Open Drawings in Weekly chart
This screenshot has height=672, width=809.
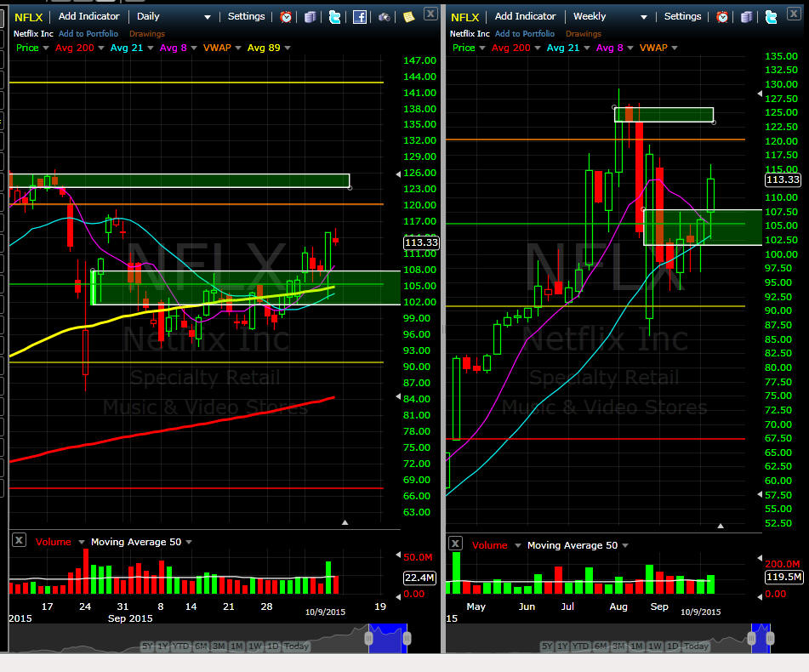point(584,33)
